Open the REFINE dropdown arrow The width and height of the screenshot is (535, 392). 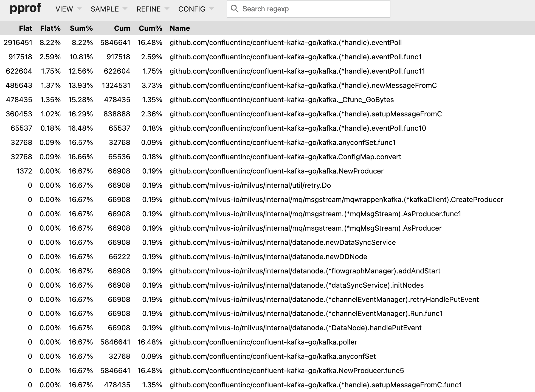pos(167,9)
